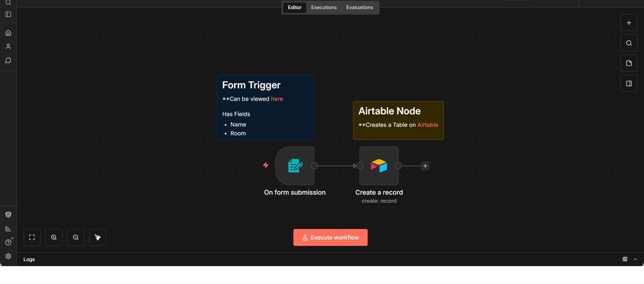Toggle the left sidebar panel
The image size is (644, 284).
pos(8,15)
